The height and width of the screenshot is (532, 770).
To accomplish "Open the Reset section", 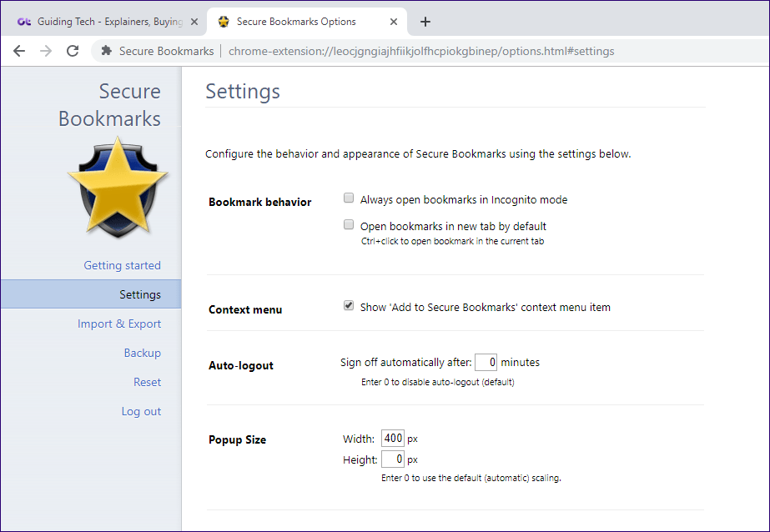I will tap(148, 382).
